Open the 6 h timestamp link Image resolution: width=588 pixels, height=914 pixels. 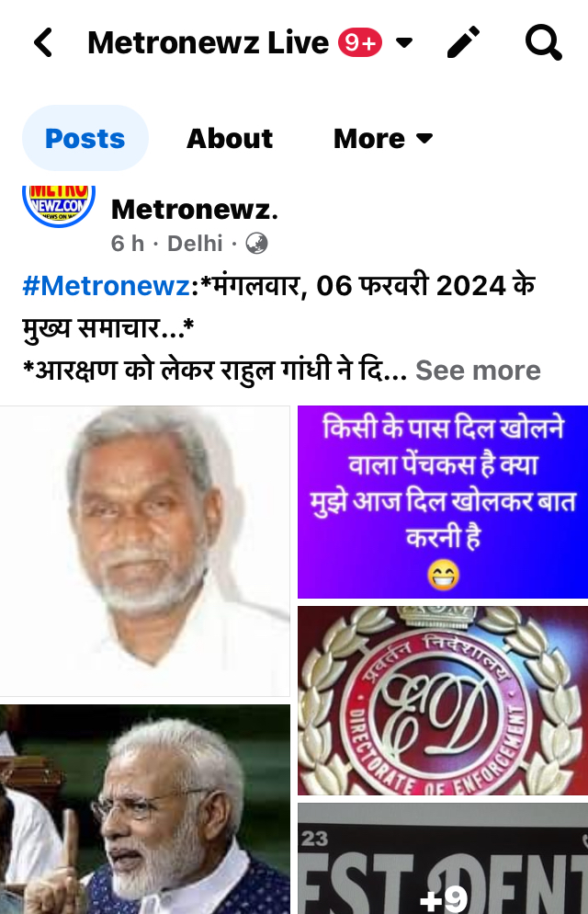point(128,243)
